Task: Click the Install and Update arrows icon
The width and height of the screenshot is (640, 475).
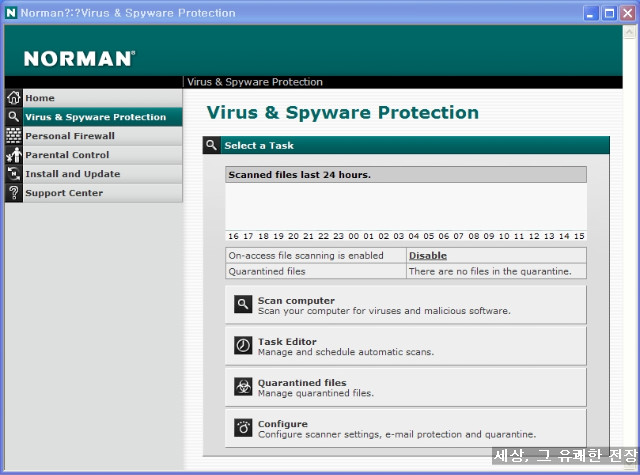Action: [x=13, y=174]
